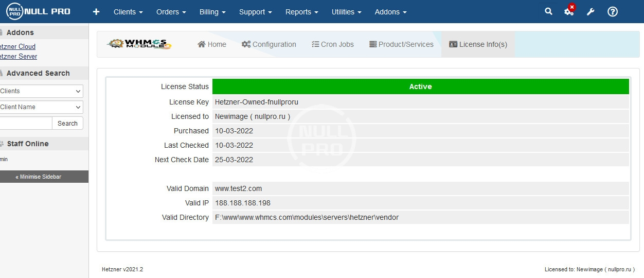
Task: Click the plus icon in top navbar
Action: (x=96, y=12)
